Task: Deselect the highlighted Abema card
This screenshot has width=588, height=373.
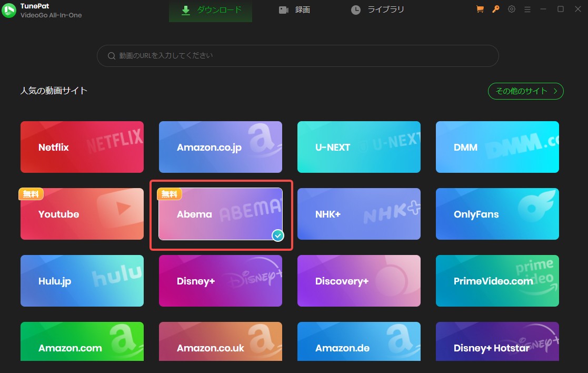Action: [220, 214]
